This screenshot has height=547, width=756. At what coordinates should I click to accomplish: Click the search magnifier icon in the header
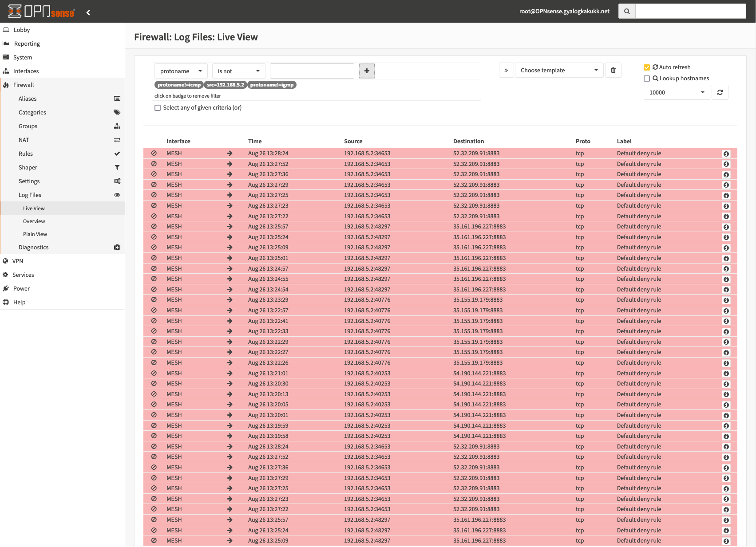click(626, 11)
